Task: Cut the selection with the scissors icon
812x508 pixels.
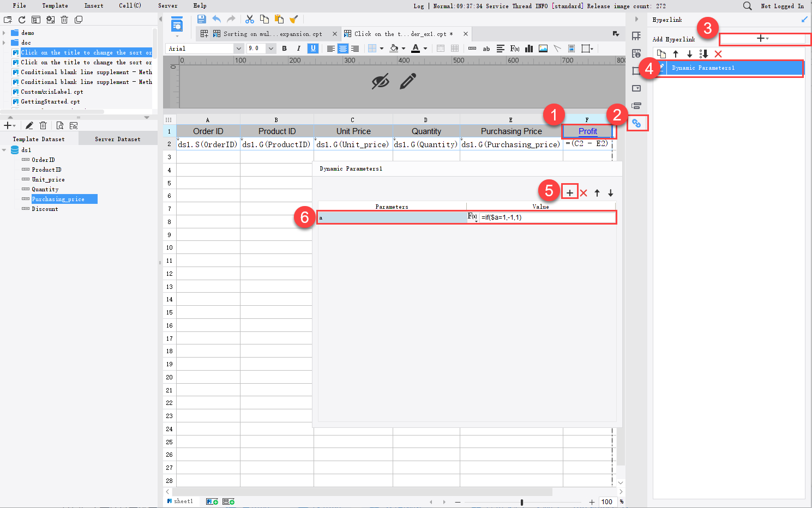Action: (250, 19)
